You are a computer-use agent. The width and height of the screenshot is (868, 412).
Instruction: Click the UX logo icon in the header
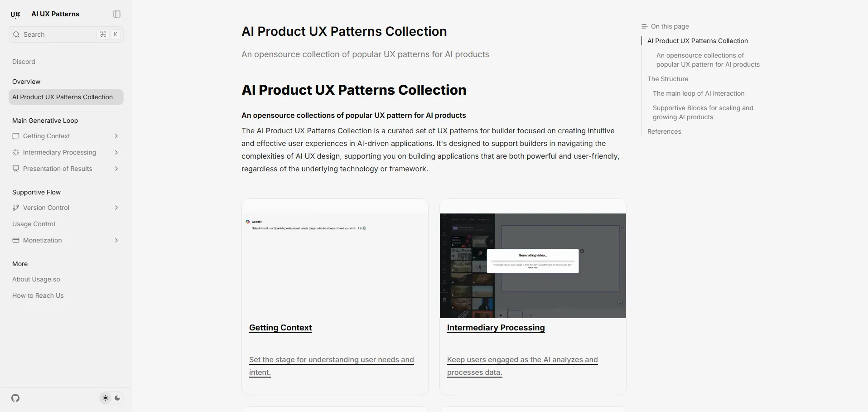(15, 14)
